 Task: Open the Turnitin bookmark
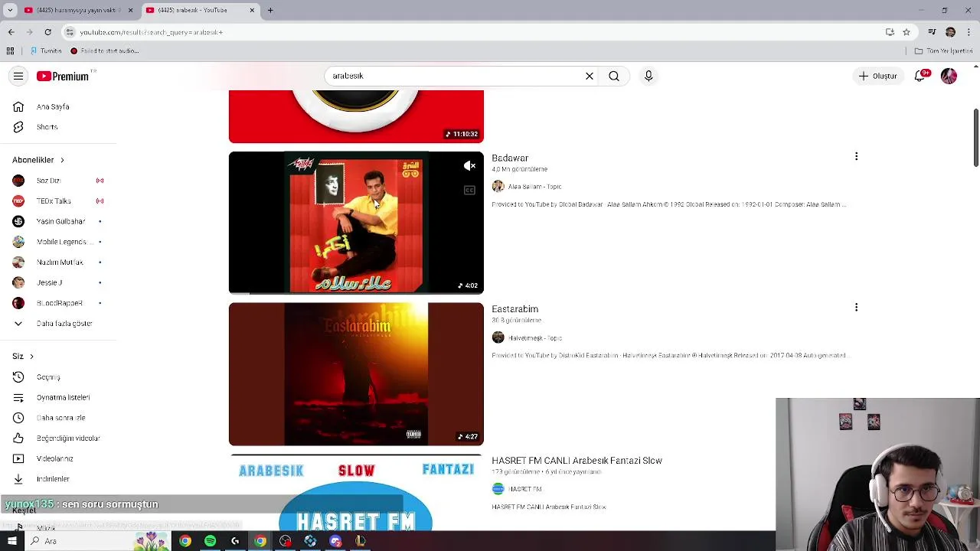point(46,51)
